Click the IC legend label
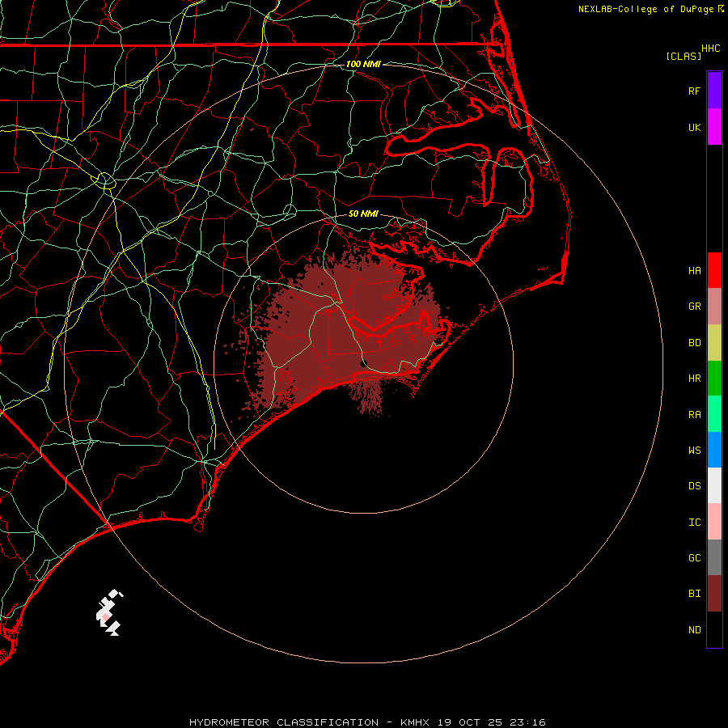The width and height of the screenshot is (728, 728). pyautogui.click(x=695, y=523)
